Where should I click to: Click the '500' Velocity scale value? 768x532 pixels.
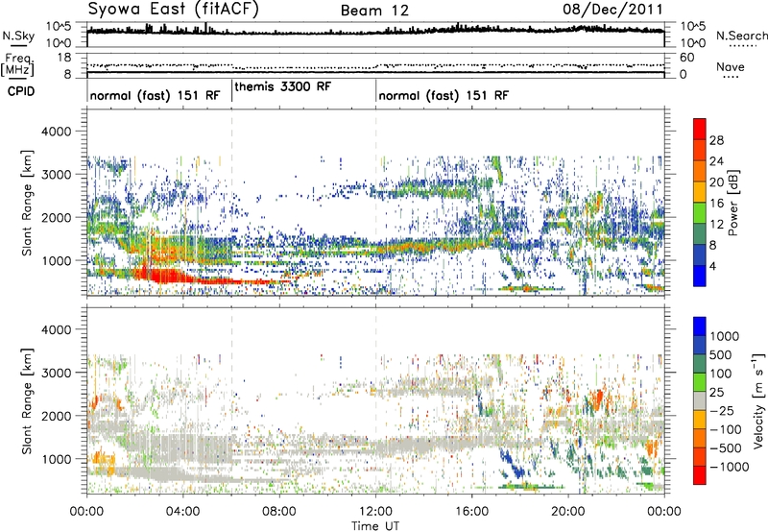(x=721, y=354)
